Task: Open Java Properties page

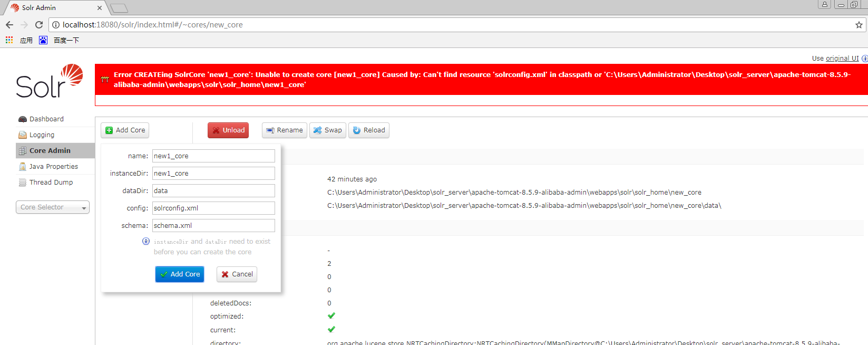Action: pyautogui.click(x=53, y=167)
